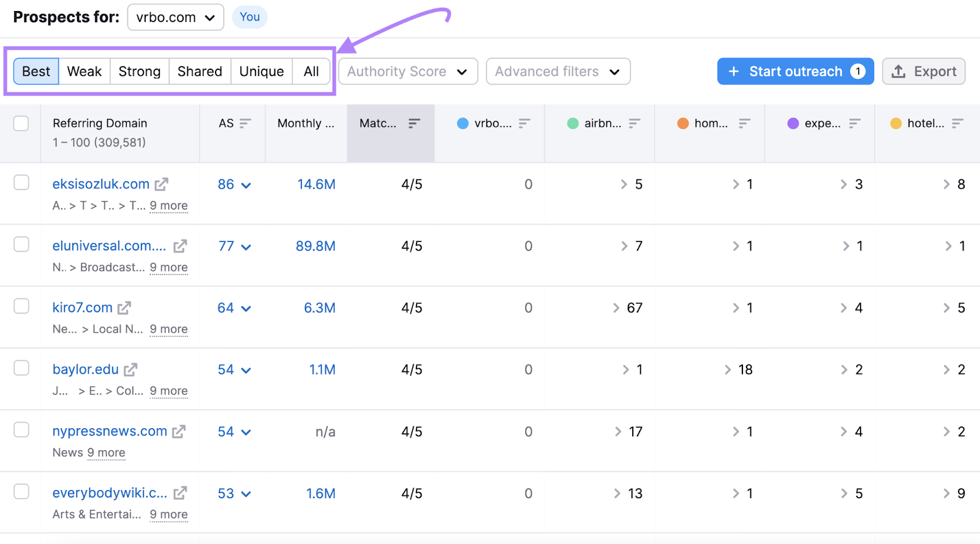
Task: Switch to the Strong prospects tab
Action: coord(140,72)
